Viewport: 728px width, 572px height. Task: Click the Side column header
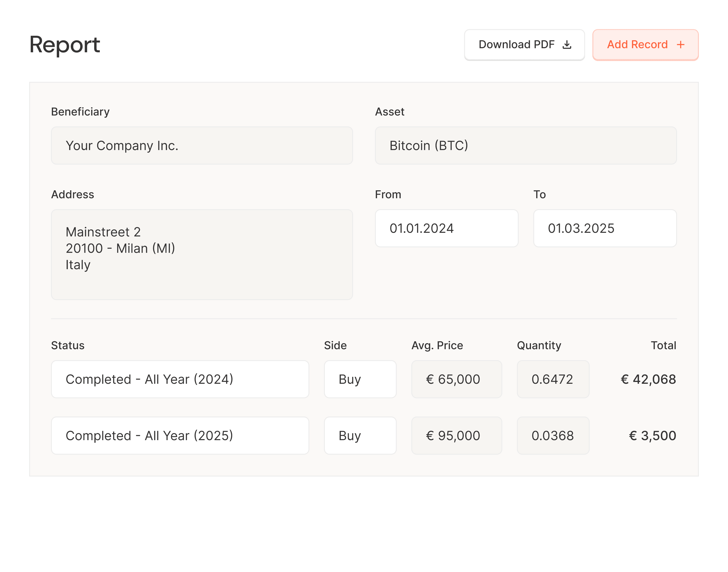(x=335, y=345)
